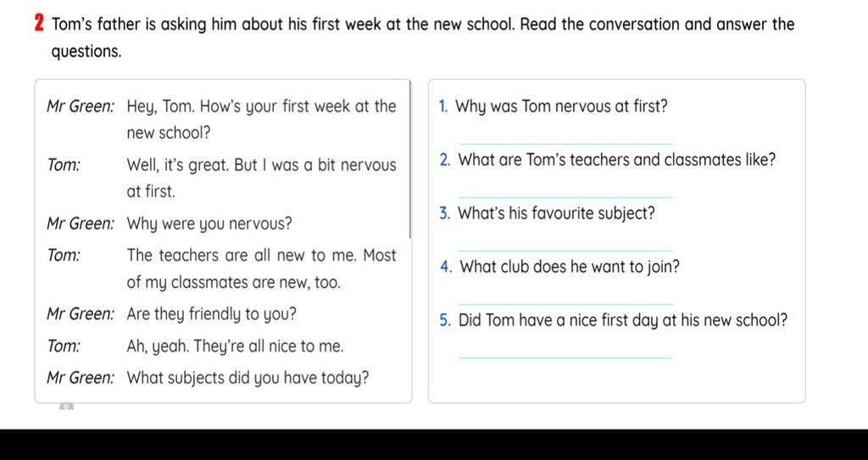Click 'What's his favourite subject?' question
Image resolution: width=868 pixels, height=460 pixels.
557,213
